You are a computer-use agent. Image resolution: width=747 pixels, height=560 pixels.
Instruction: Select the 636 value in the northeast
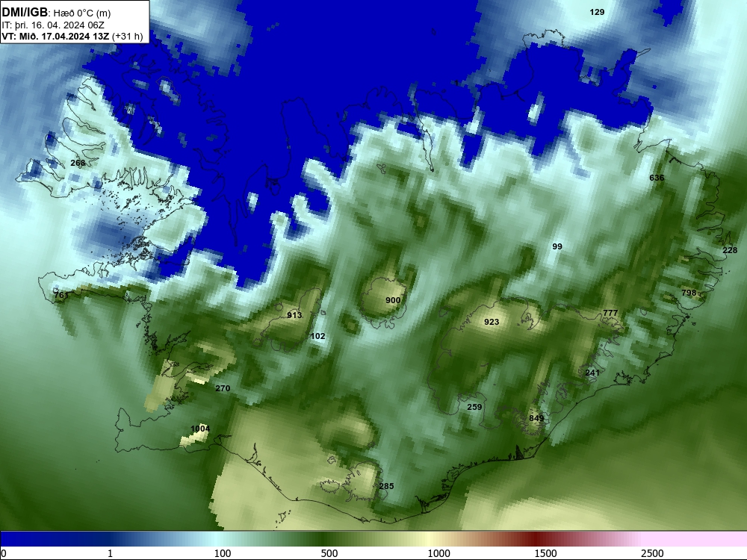coord(657,178)
